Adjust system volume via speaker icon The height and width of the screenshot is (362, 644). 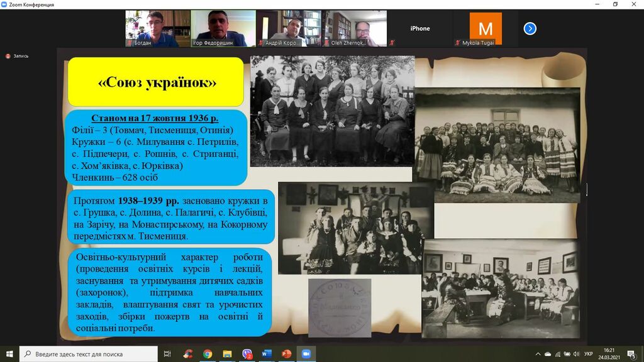click(x=577, y=354)
